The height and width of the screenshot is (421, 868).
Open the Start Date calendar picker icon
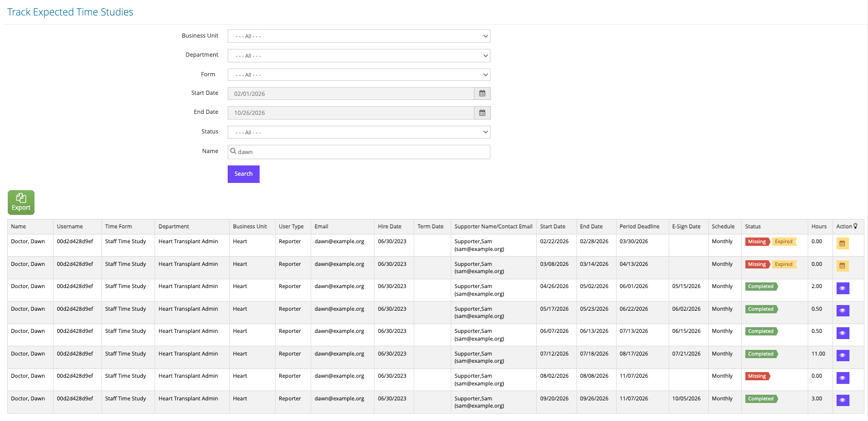(482, 93)
